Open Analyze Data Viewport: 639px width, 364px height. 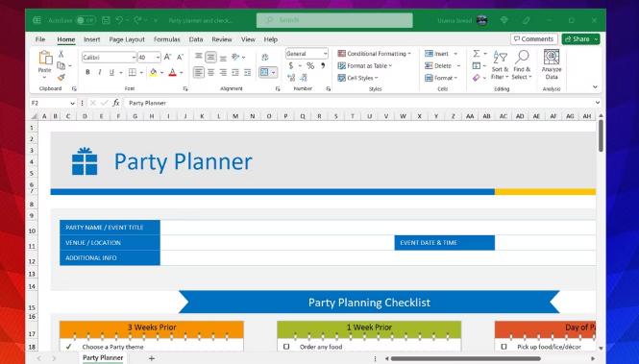[x=552, y=64]
